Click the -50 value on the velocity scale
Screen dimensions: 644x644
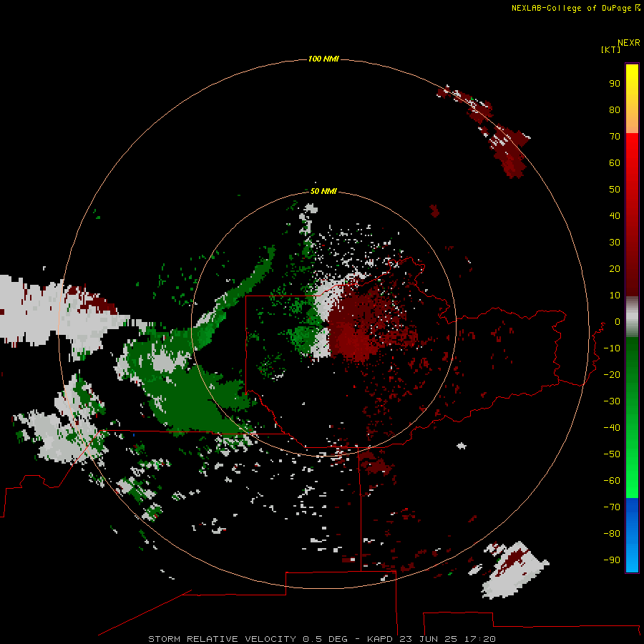point(612,454)
